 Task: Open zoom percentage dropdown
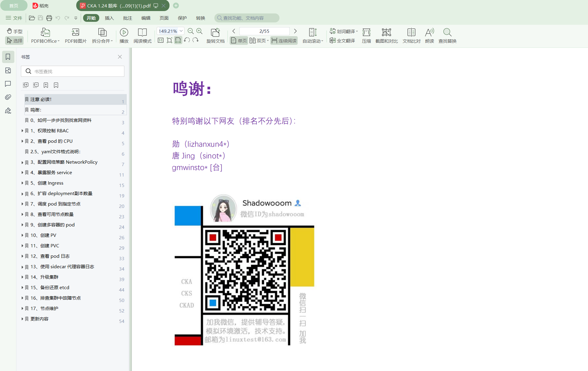tap(181, 31)
